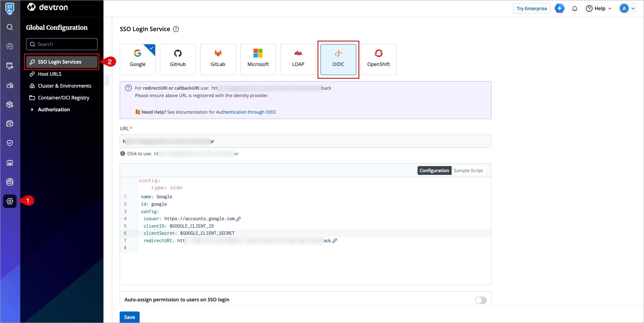Click the search icon in left sidebar

click(10, 27)
